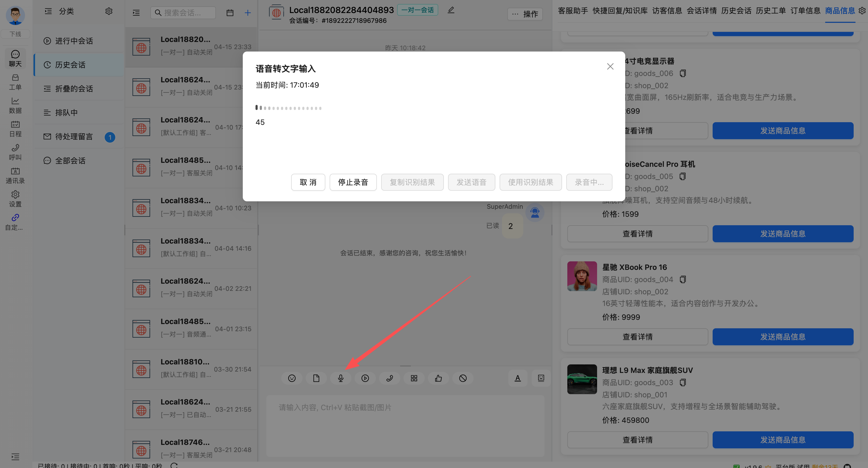Image resolution: width=868 pixels, height=468 pixels.
Task: Click the 搜索会话 search field
Action: (183, 13)
